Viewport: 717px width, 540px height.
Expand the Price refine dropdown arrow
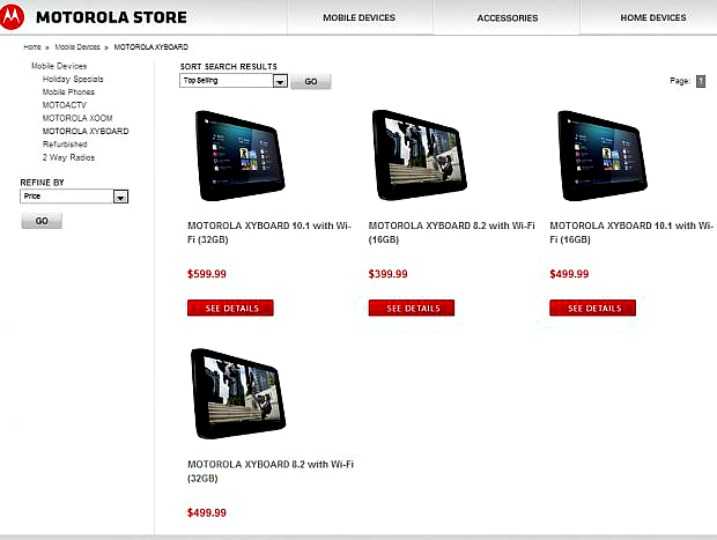(x=121, y=197)
